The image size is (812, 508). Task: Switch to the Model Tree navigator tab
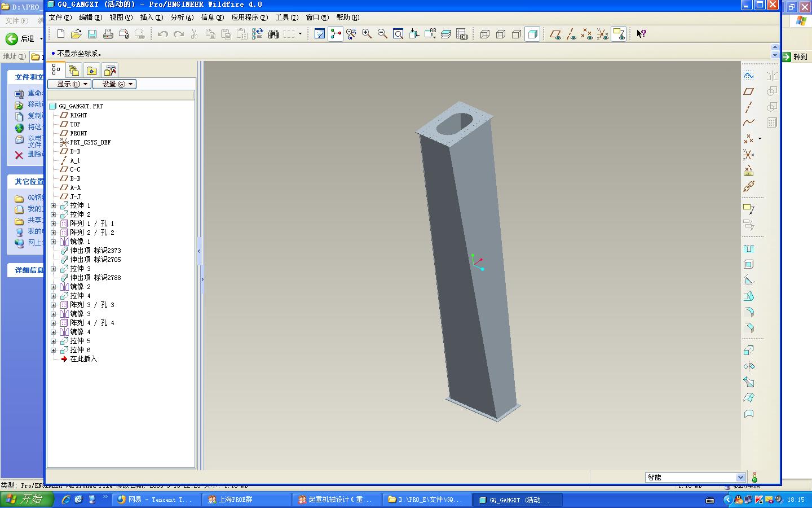click(x=56, y=69)
